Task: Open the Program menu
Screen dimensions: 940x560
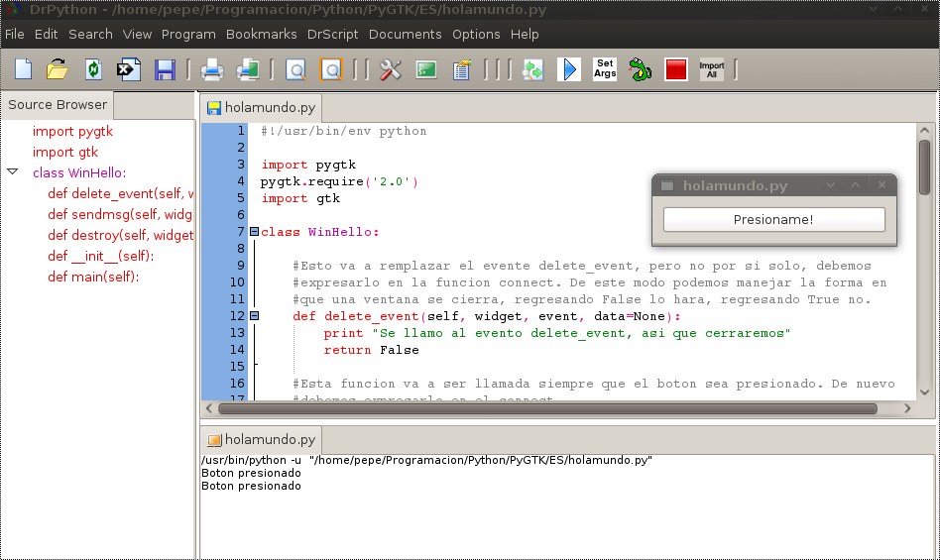Action: [188, 34]
